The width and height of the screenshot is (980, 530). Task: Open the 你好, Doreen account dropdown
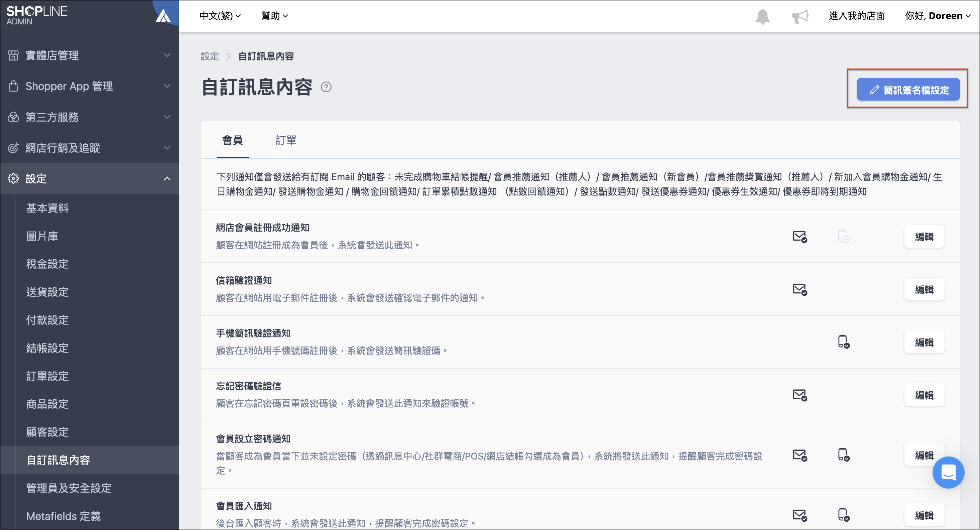pos(938,16)
